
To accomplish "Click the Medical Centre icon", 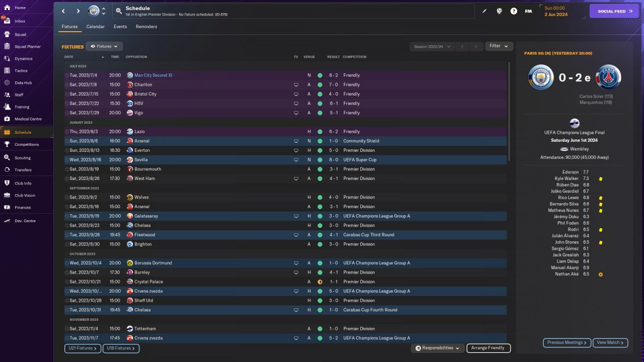I will coord(7,119).
